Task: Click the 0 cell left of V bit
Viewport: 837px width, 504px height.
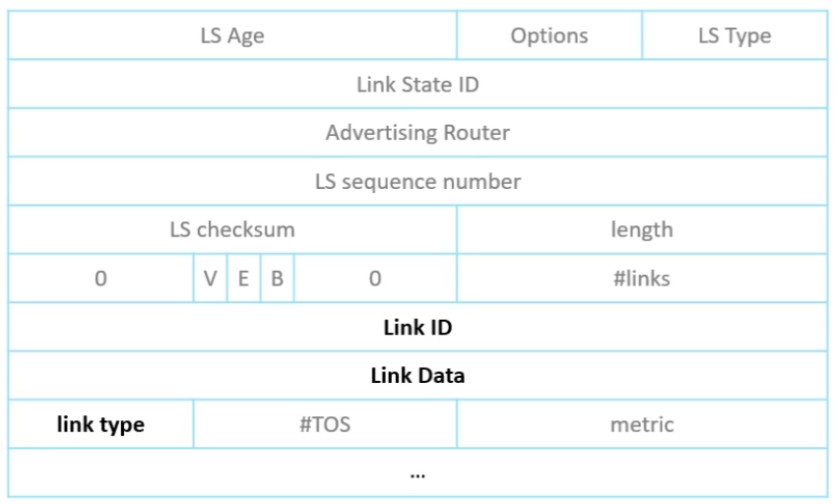Action: [x=100, y=279]
